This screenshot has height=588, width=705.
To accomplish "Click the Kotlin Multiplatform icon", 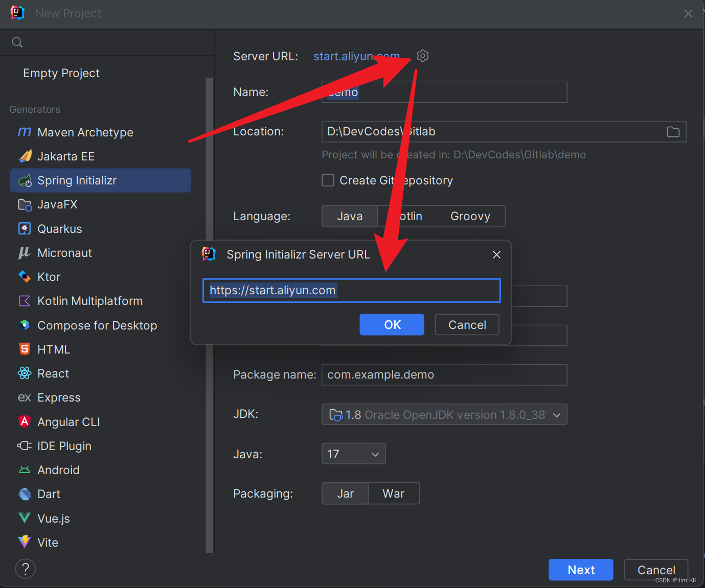I will click(x=25, y=301).
